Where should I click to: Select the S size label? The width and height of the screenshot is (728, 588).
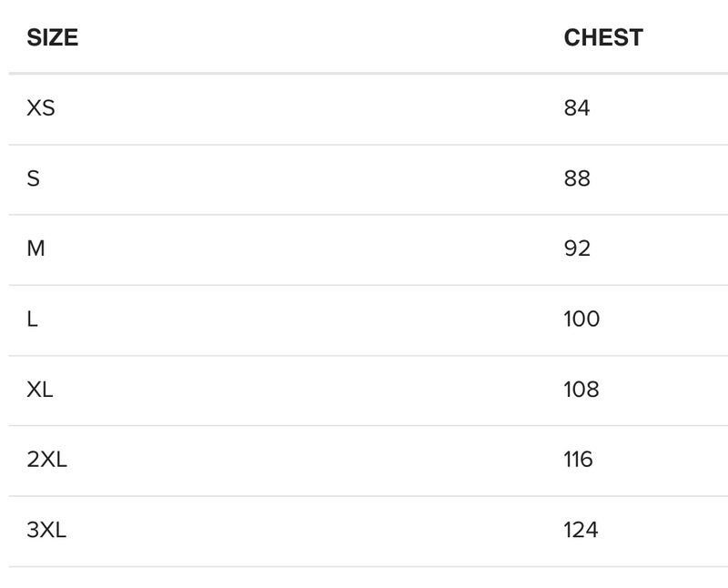pyautogui.click(x=34, y=178)
